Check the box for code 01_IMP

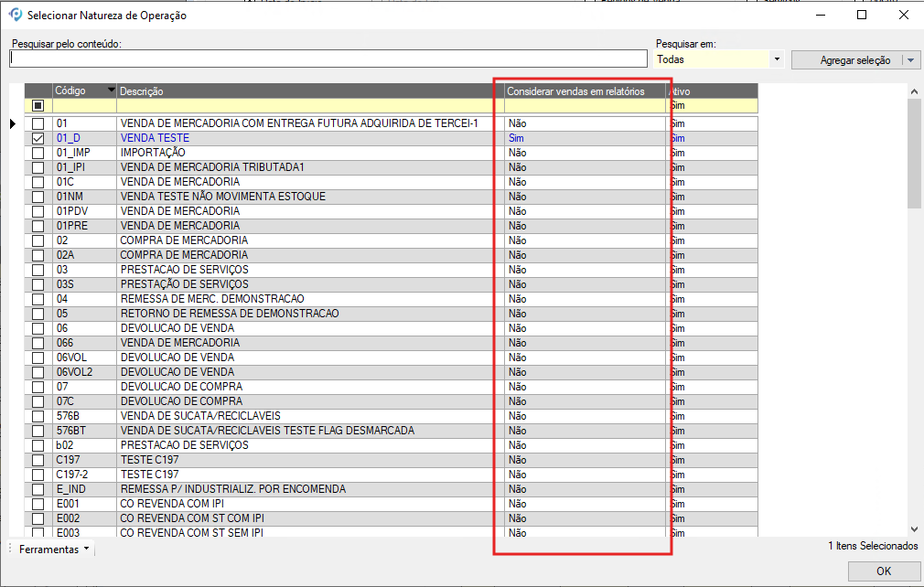pos(38,153)
